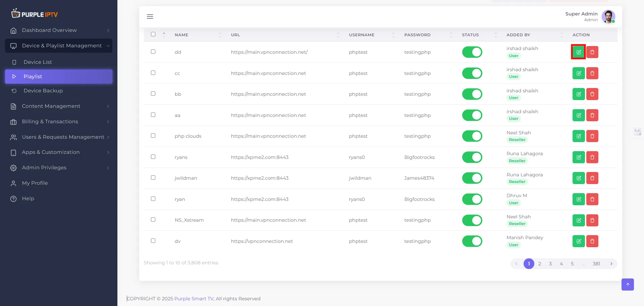
Task: Jump to last page 381
Action: (x=596, y=264)
